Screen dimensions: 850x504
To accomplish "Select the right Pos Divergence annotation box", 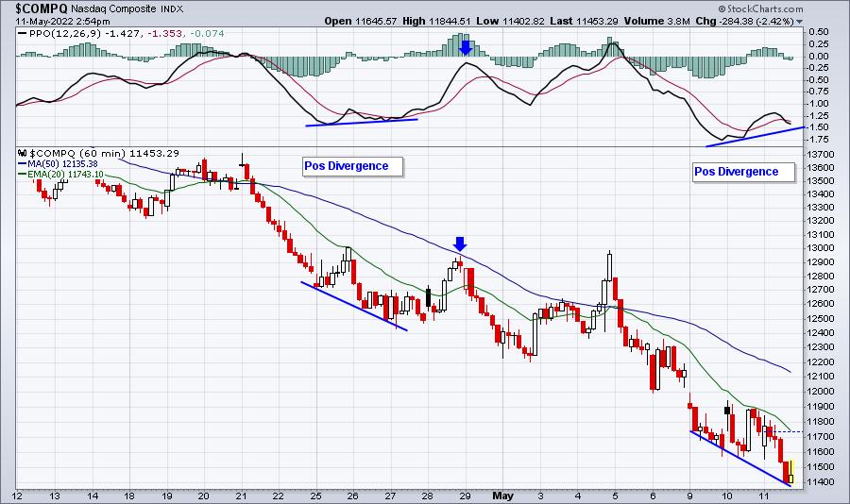I will tap(744, 172).
